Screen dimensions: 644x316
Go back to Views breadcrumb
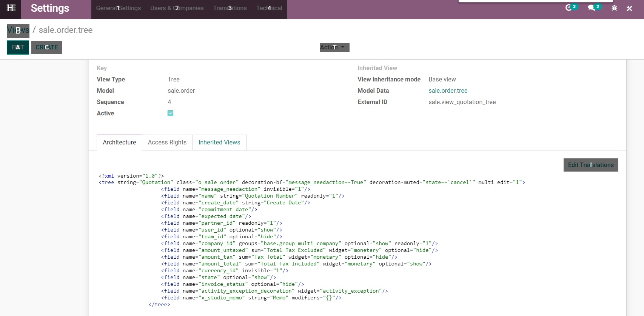pyautogui.click(x=18, y=30)
